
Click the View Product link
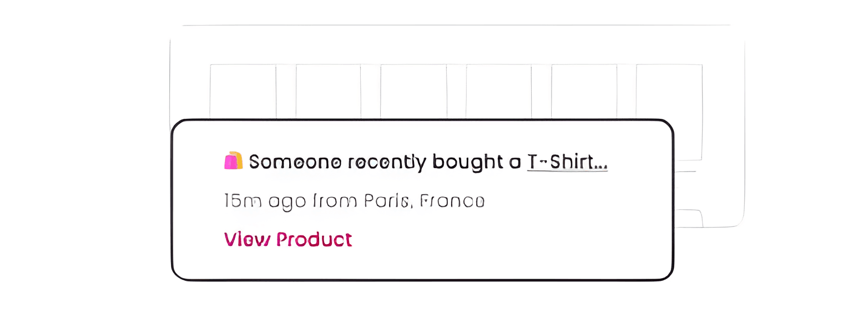coord(288,239)
